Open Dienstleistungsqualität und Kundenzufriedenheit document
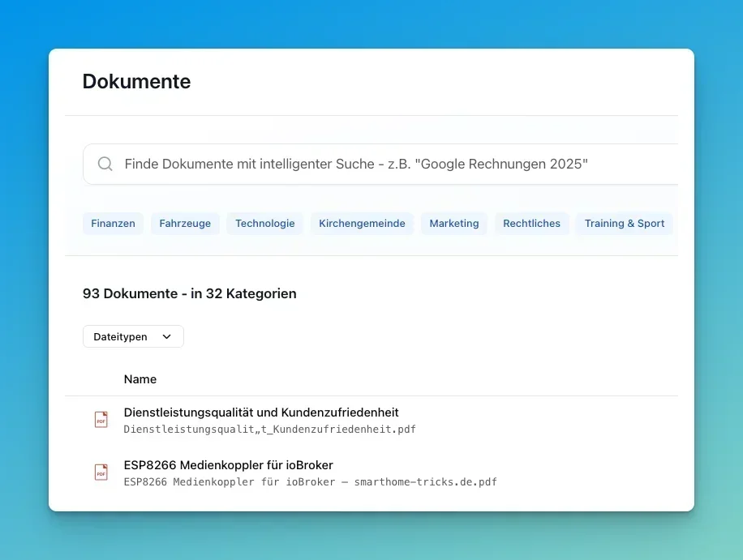The image size is (743, 560). (261, 413)
